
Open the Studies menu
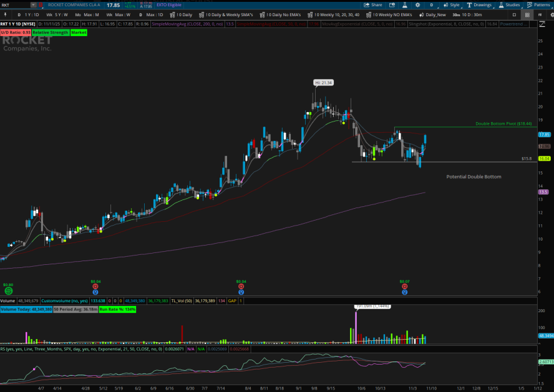tap(509, 5)
